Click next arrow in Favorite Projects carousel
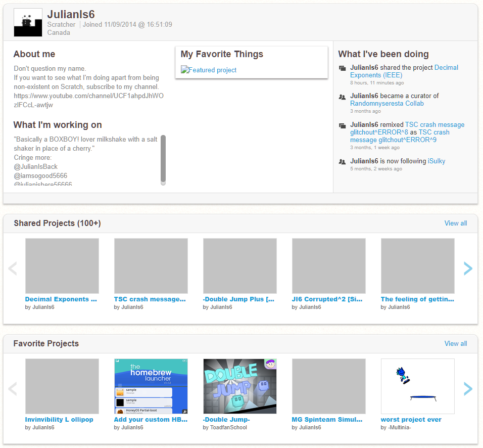 coord(468,388)
